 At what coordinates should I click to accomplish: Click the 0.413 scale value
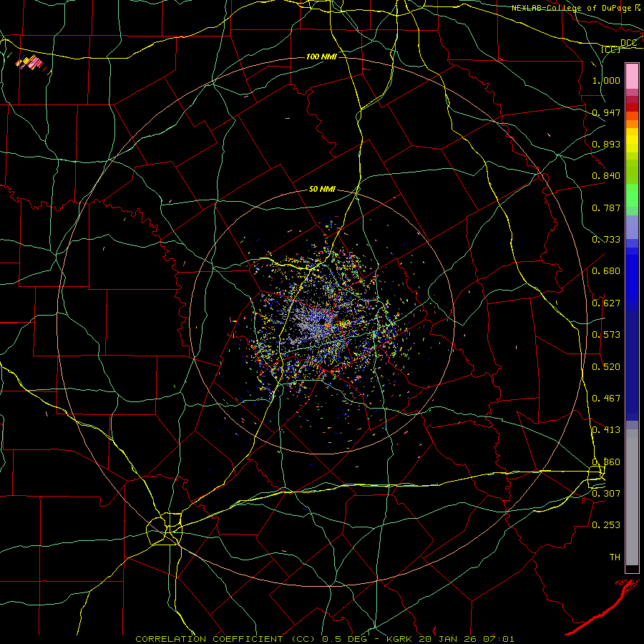click(x=606, y=430)
